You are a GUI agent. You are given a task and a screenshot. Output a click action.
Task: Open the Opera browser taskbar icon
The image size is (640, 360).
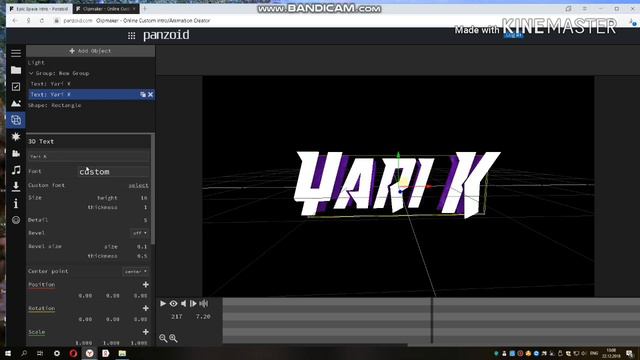tap(73, 353)
